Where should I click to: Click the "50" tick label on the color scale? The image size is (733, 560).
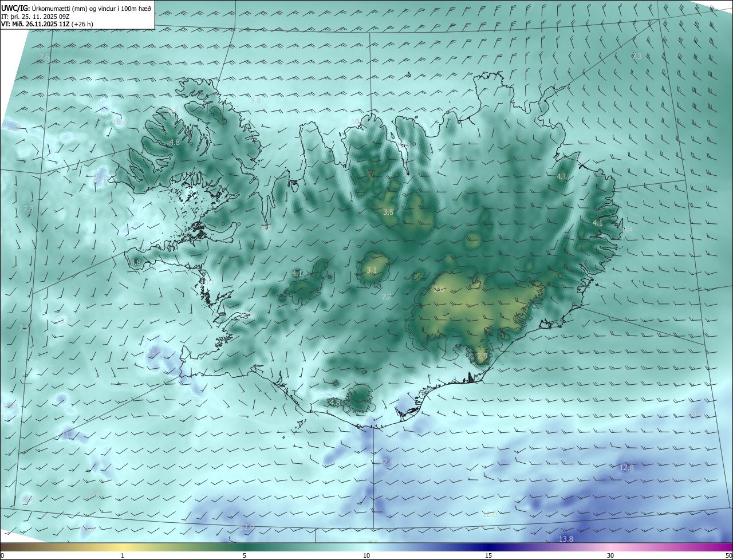[728, 555]
